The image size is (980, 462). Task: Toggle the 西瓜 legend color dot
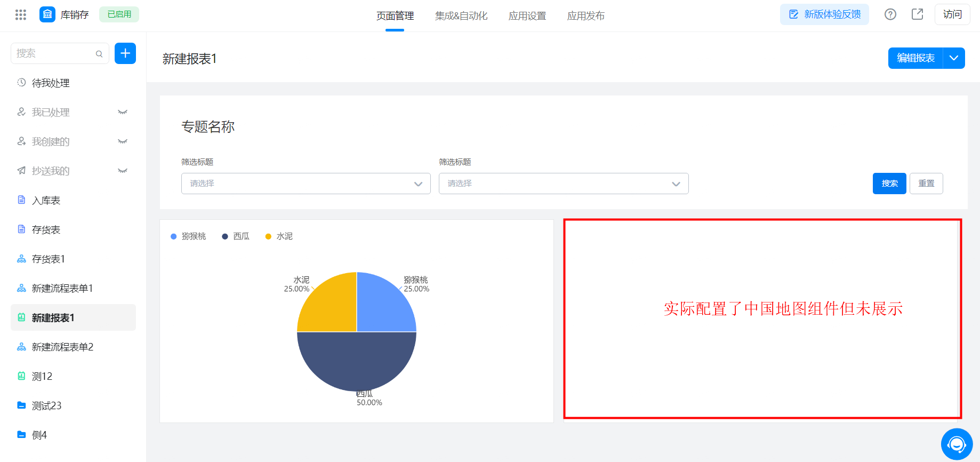tap(225, 236)
